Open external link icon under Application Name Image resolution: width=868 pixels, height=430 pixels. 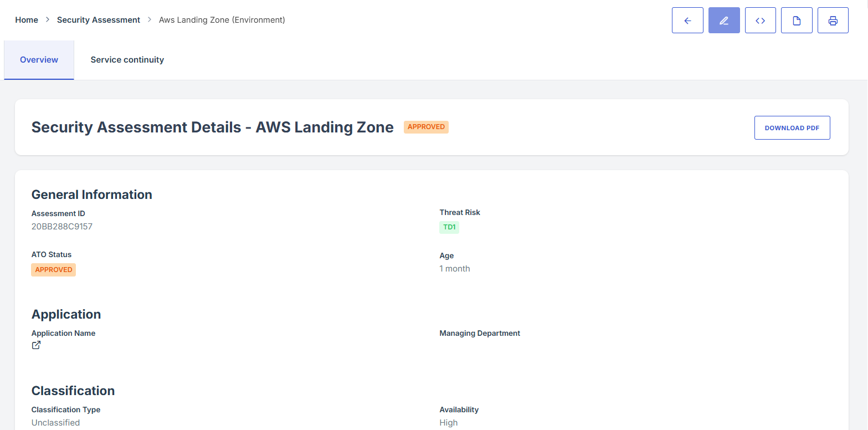click(x=36, y=346)
